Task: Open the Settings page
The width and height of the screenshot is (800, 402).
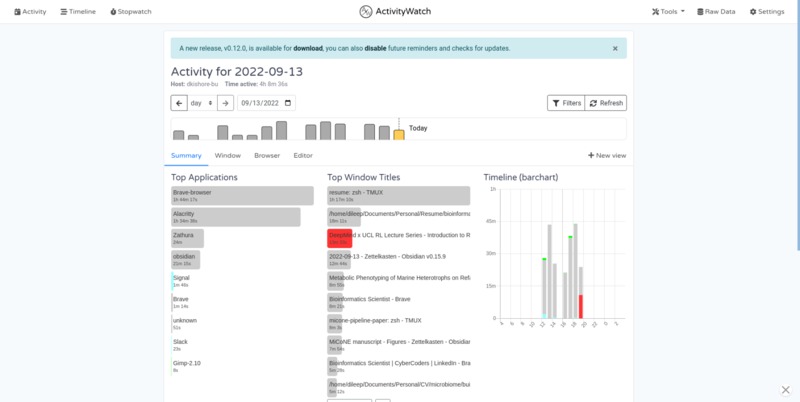Action: click(767, 12)
